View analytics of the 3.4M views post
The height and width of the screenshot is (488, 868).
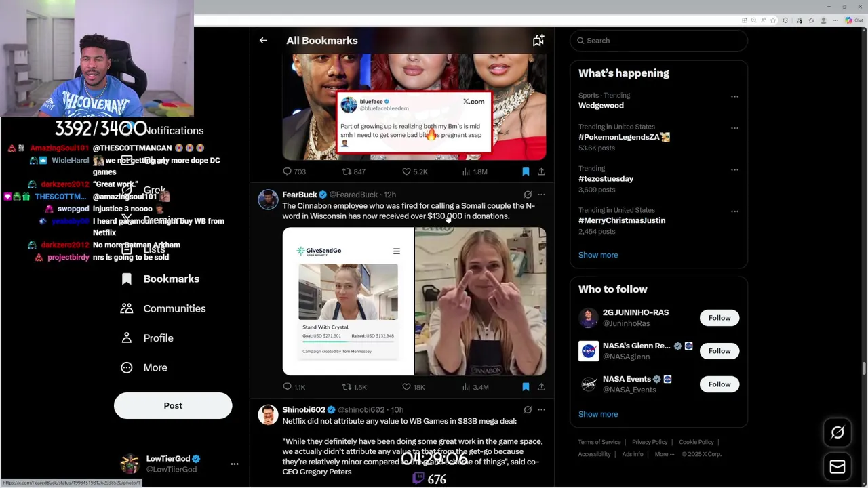475,387
